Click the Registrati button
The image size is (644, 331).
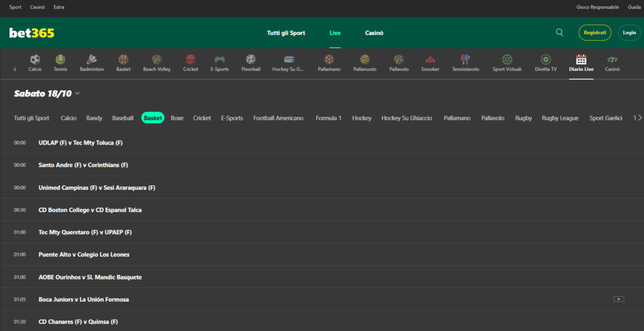point(594,33)
